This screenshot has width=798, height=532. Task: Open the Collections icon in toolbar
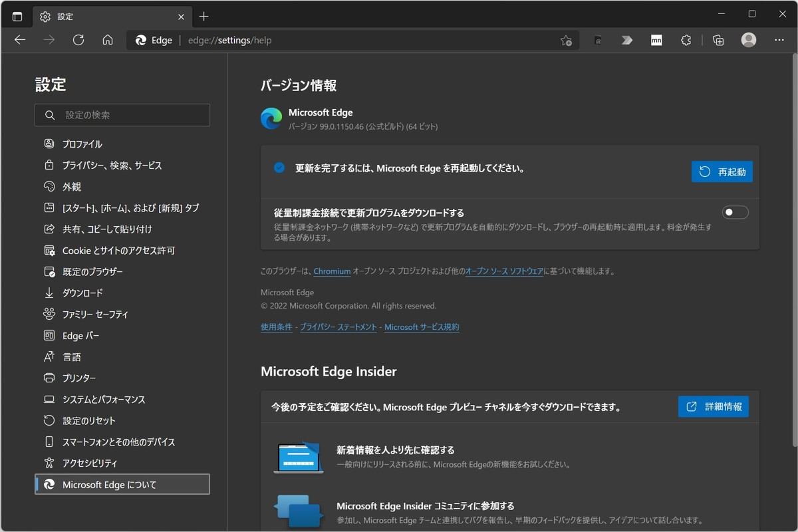(718, 41)
